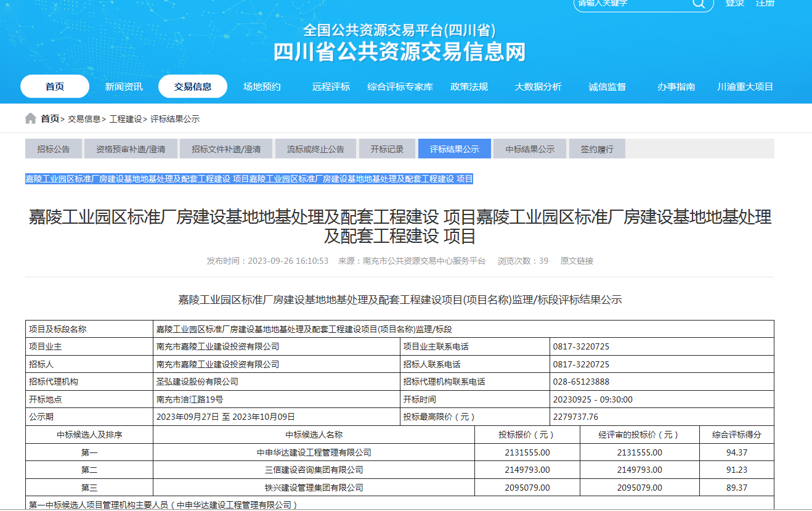Click the 原文链接 link

click(x=577, y=261)
